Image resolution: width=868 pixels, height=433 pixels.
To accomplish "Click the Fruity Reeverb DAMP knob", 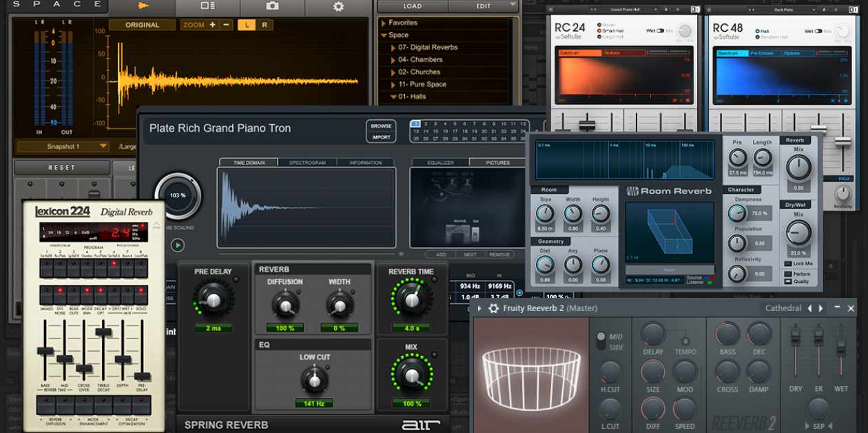I will point(759,372).
